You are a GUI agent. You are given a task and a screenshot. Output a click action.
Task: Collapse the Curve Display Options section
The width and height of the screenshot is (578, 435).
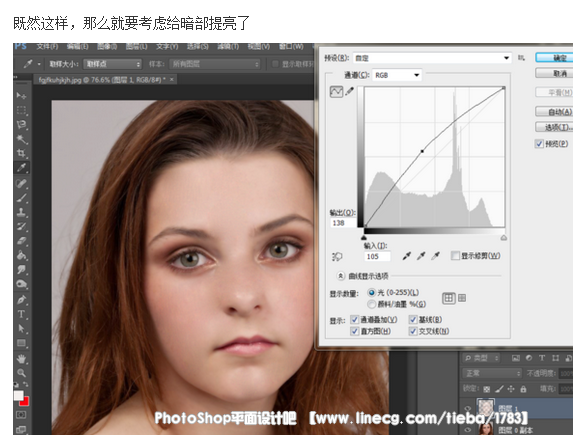point(341,276)
